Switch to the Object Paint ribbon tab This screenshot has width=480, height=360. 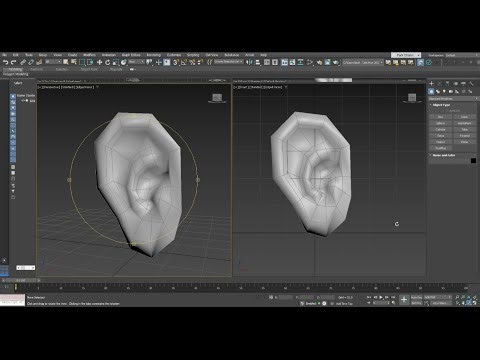(89, 69)
